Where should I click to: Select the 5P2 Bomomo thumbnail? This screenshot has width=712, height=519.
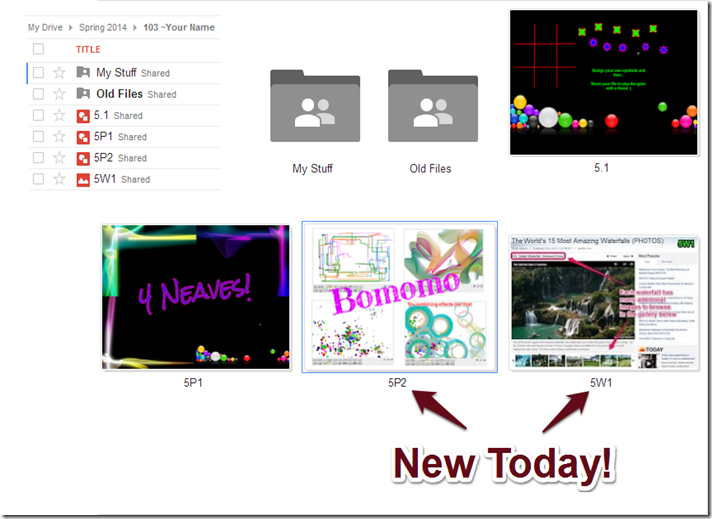[x=400, y=297]
